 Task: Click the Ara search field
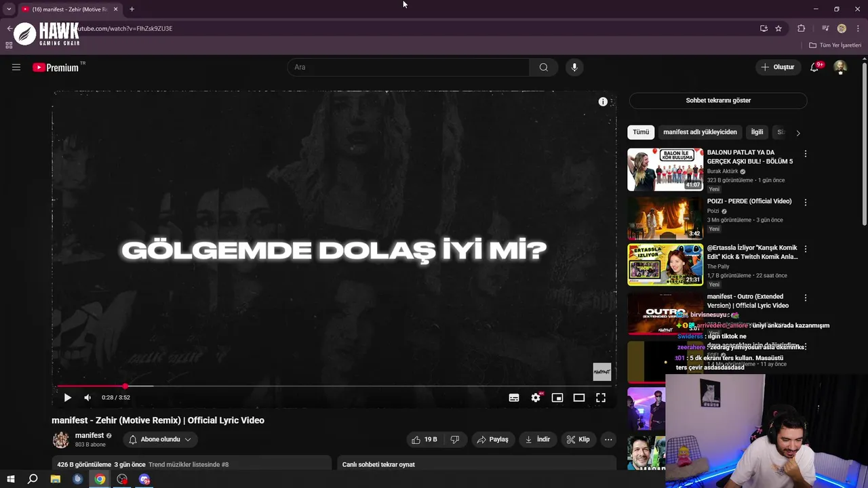(408, 67)
